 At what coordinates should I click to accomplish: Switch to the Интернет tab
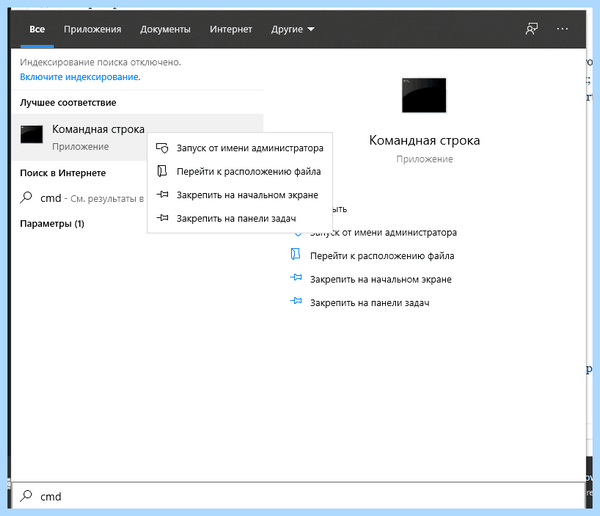point(231,29)
